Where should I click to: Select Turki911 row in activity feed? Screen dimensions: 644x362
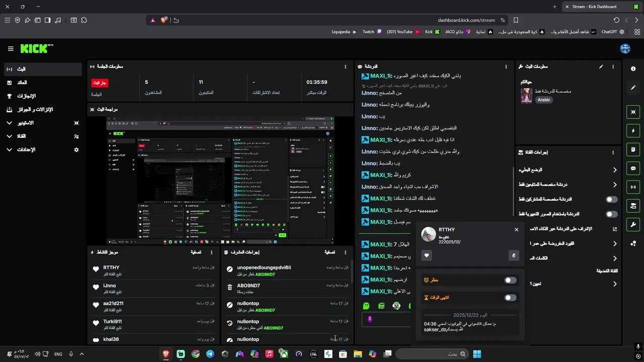(153, 324)
